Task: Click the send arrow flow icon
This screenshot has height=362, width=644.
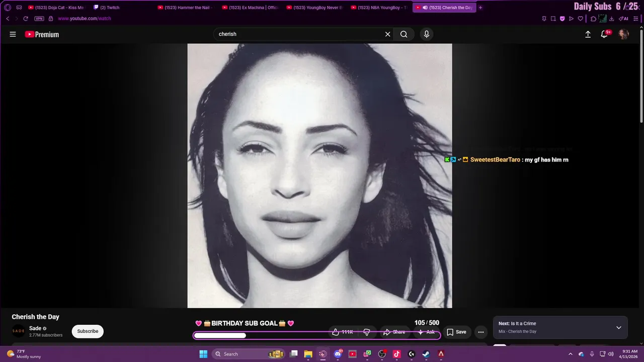Action: (x=571, y=19)
